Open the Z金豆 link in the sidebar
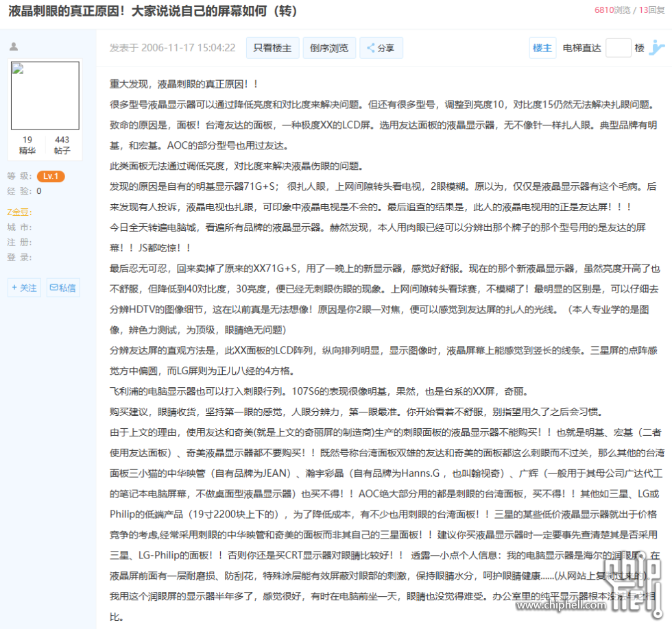Viewport: 672px width, 629px height. point(20,212)
